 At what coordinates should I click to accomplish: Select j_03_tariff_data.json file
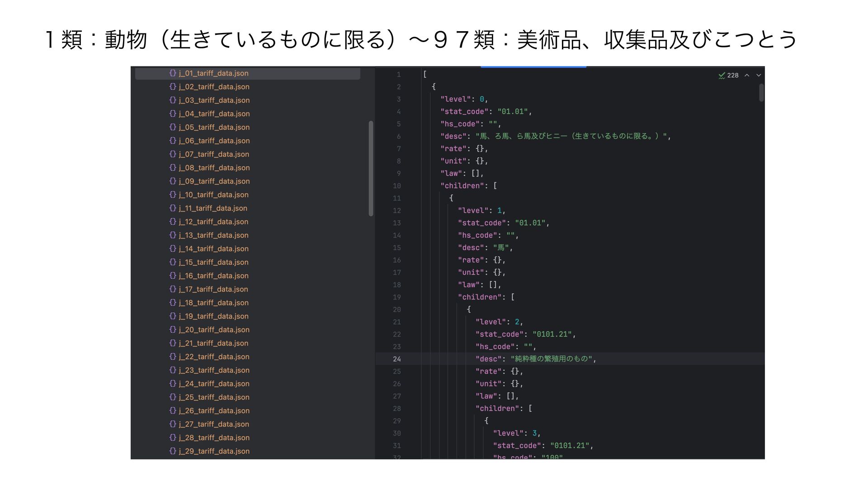(209, 100)
